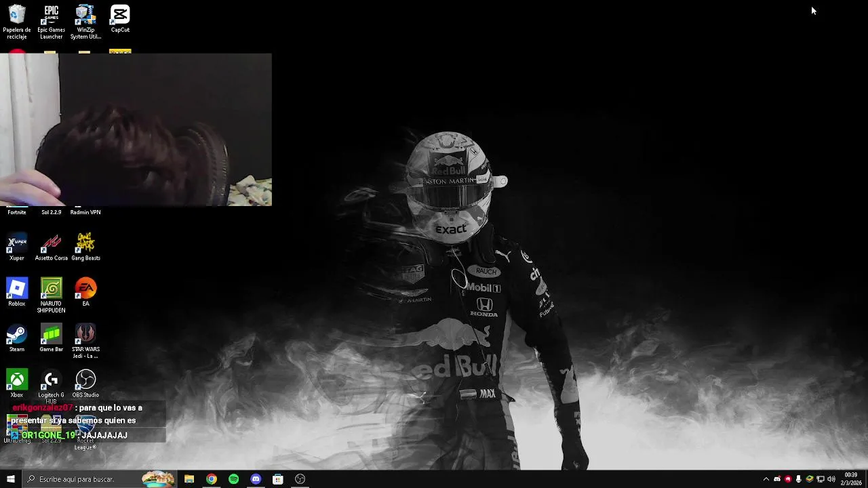Open Google Chrome from the taskbar
The width and height of the screenshot is (868, 488).
212,479
